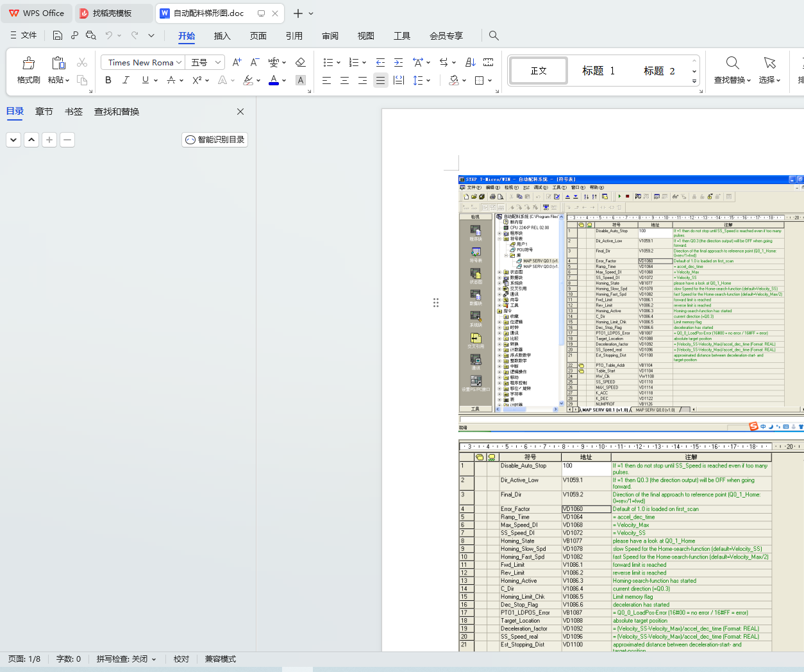
Task: Click the font color swatch (blue A)
Action: click(274, 80)
